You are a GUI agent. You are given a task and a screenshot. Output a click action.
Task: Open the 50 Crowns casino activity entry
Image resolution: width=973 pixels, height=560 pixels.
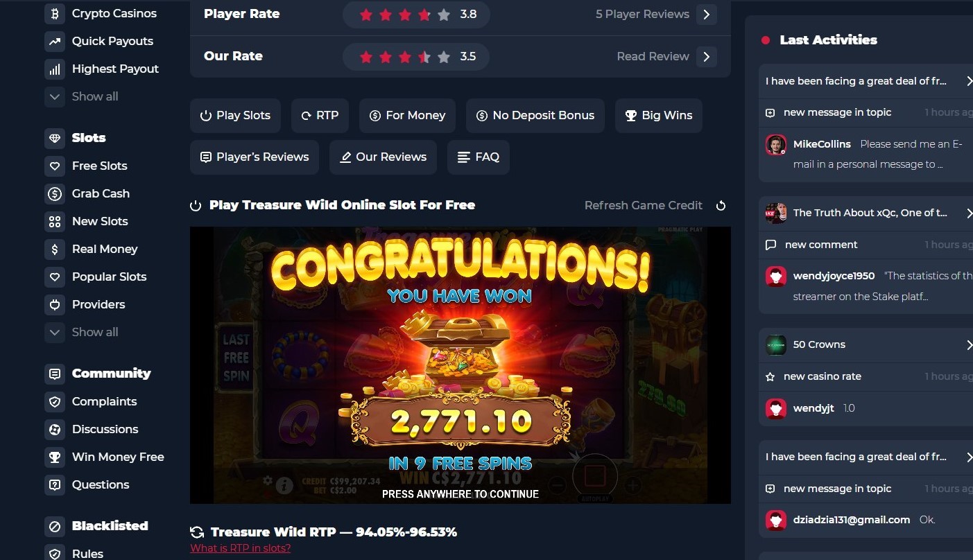pos(867,344)
